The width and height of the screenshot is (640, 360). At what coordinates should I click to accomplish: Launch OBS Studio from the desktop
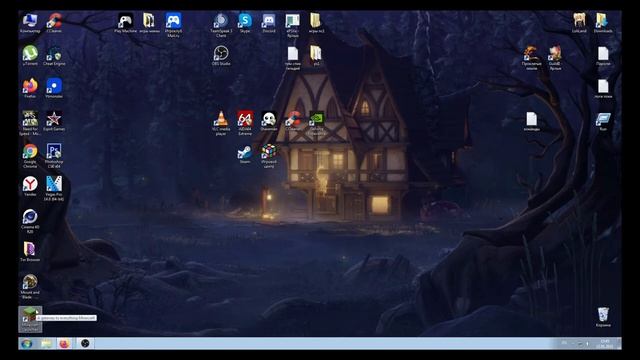pos(221,56)
